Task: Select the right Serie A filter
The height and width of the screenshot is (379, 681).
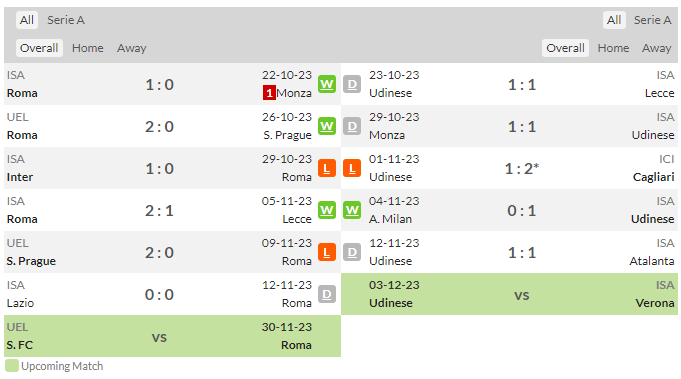Action: 652,20
